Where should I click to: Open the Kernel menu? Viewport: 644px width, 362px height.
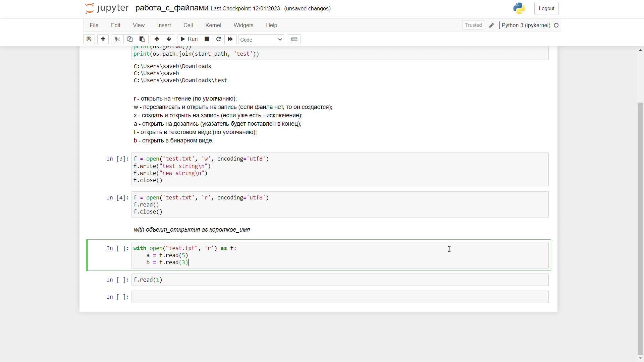[213, 25]
